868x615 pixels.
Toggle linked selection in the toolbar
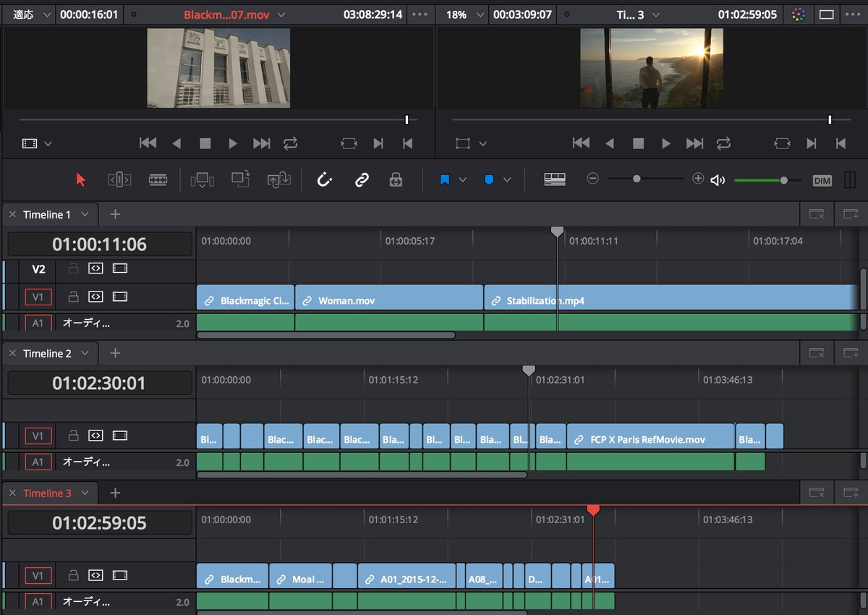click(x=361, y=179)
